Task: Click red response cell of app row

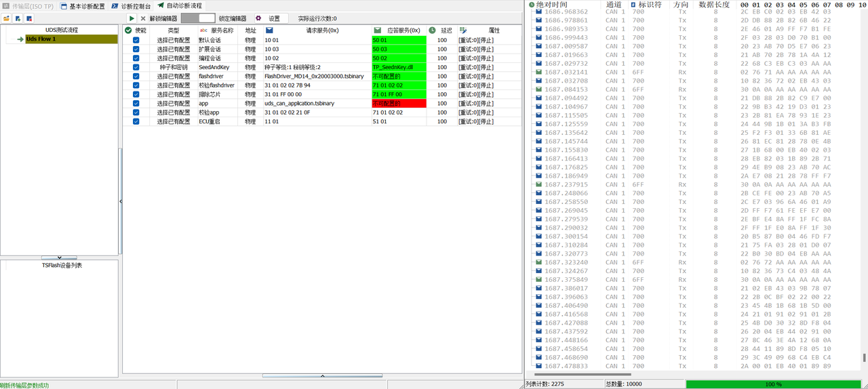Action: (399, 103)
